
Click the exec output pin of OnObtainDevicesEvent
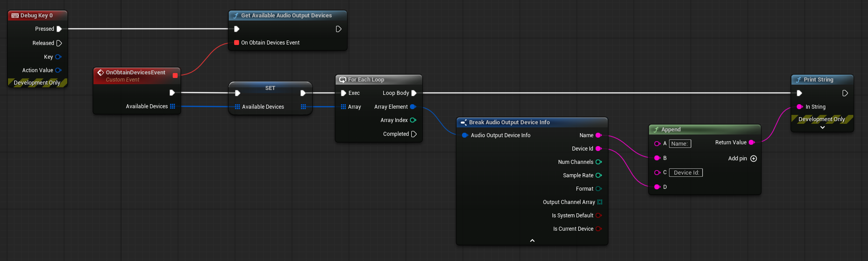(172, 93)
